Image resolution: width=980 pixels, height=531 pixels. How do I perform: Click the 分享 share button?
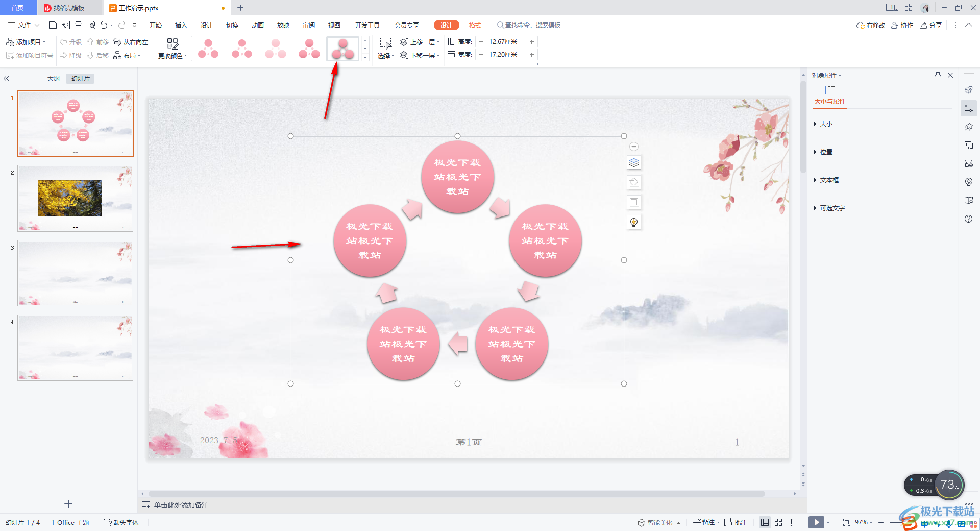pos(930,25)
